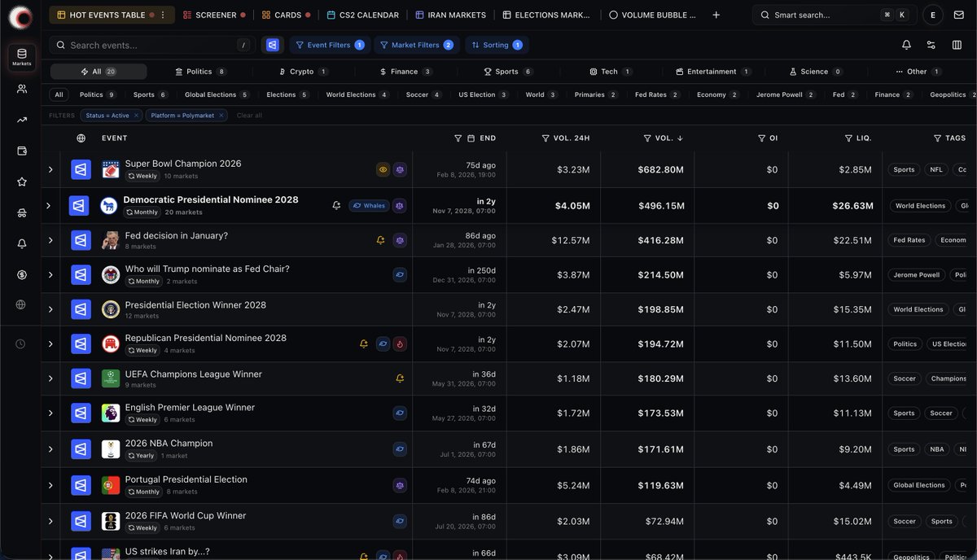Expand the 2026 NBA Champion row

[50, 448]
